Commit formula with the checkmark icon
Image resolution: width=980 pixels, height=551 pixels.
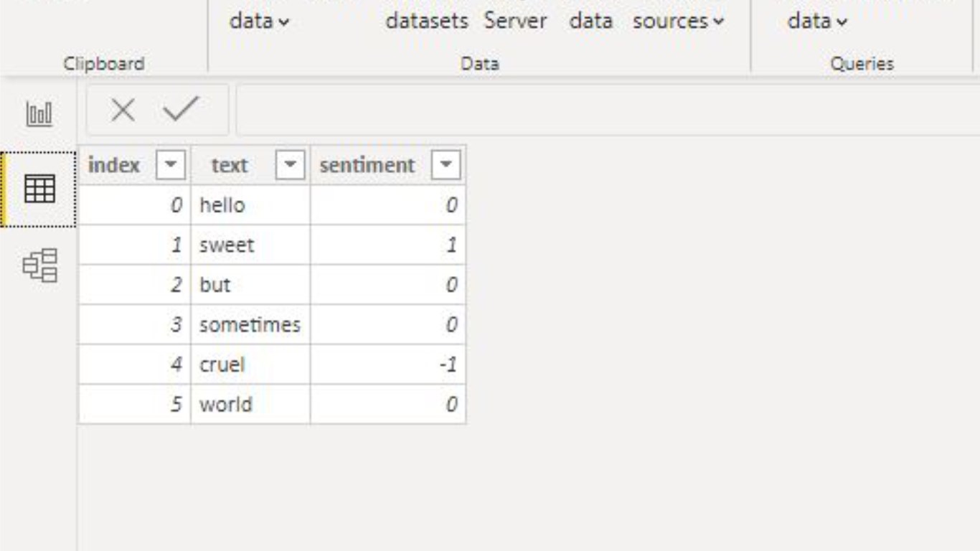tap(180, 110)
